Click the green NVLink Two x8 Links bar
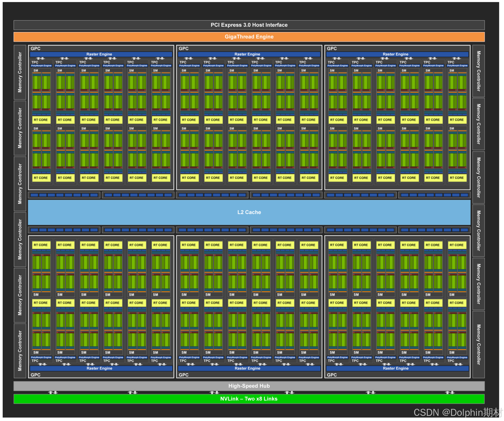The height and width of the screenshot is (421, 504). click(x=249, y=399)
